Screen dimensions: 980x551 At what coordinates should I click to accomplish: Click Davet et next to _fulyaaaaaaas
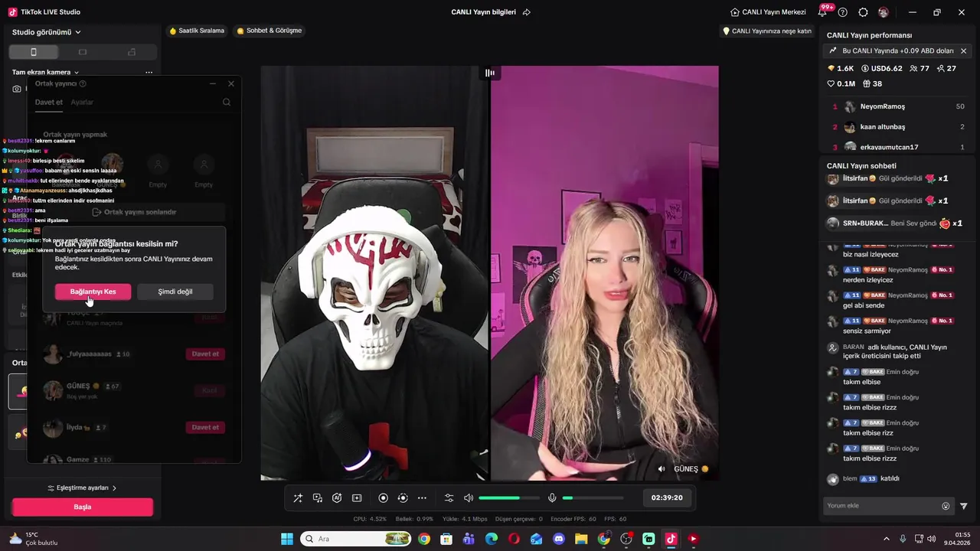[x=205, y=354]
